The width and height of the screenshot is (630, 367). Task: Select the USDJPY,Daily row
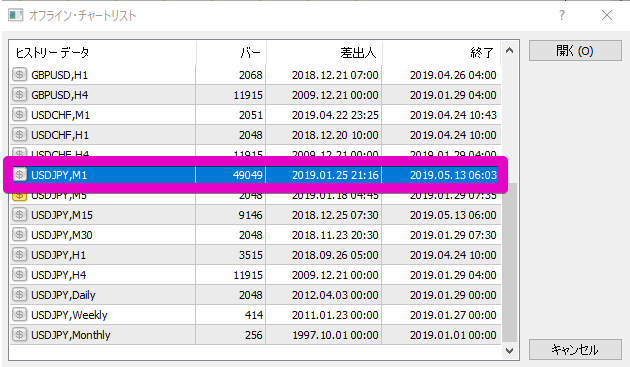[x=256, y=295]
